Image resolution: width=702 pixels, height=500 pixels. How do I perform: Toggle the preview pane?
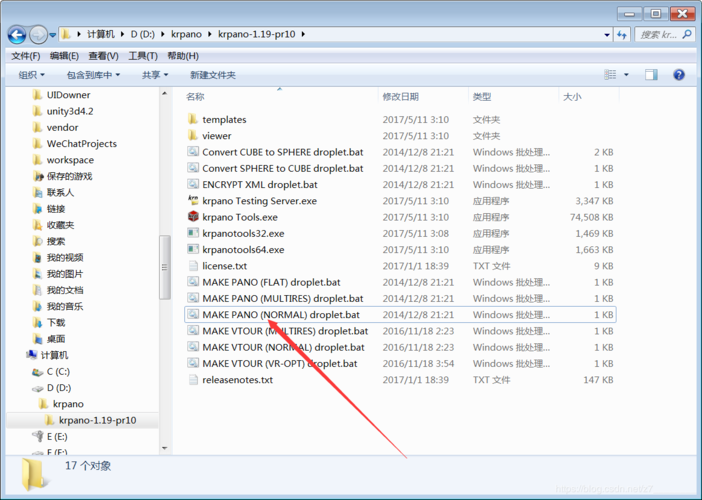(651, 75)
